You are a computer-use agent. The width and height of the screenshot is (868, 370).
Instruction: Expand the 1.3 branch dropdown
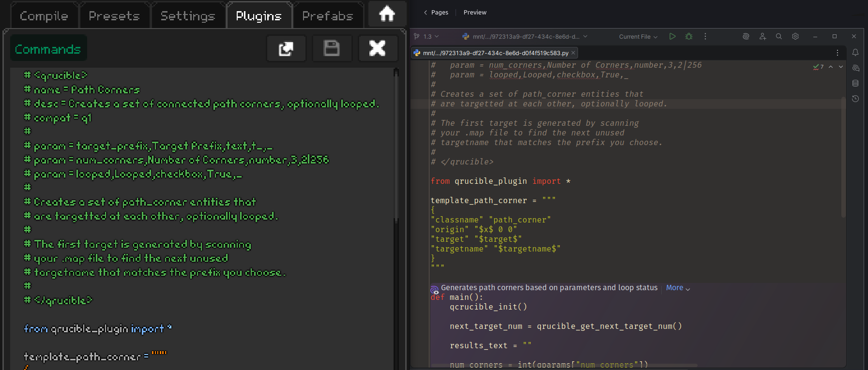point(427,36)
